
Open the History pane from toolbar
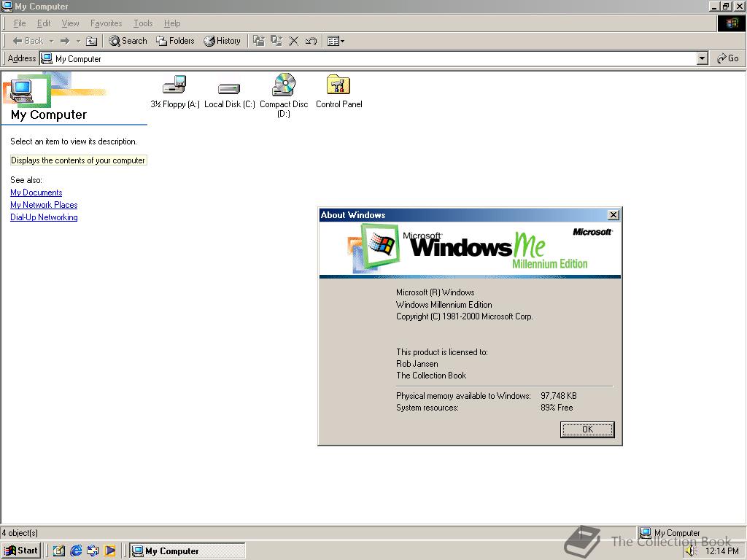pos(222,41)
